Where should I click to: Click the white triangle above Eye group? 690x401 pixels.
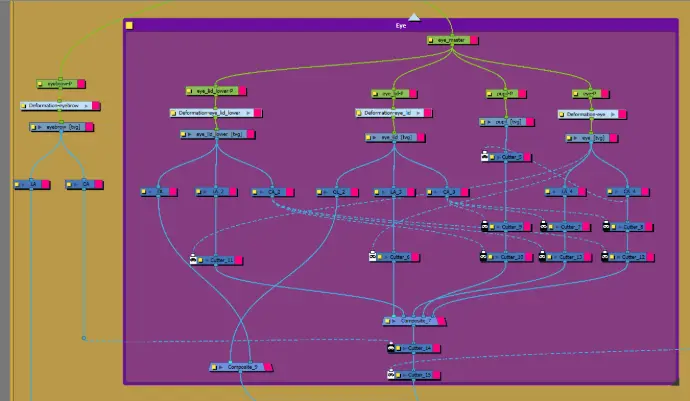414,18
